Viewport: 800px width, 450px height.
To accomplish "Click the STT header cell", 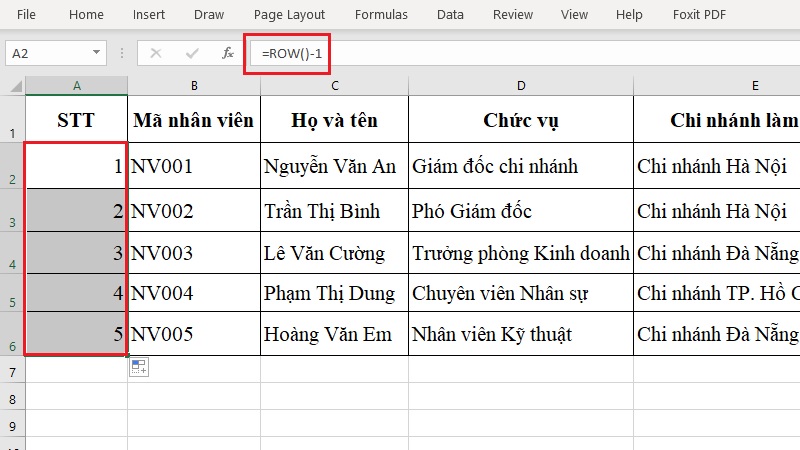I will click(77, 119).
